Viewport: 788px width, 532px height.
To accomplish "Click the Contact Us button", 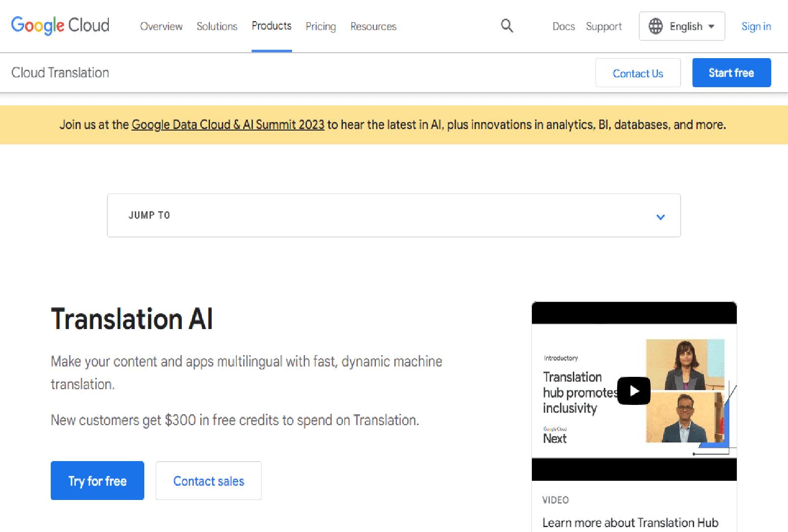I will point(638,73).
